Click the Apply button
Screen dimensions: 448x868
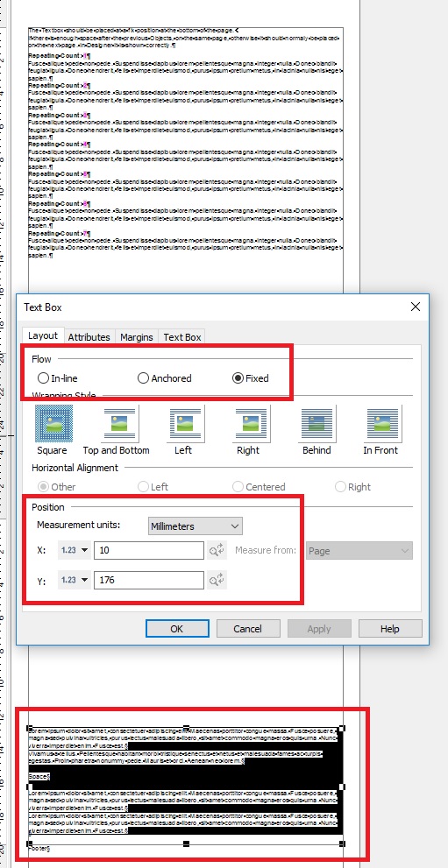(x=319, y=629)
